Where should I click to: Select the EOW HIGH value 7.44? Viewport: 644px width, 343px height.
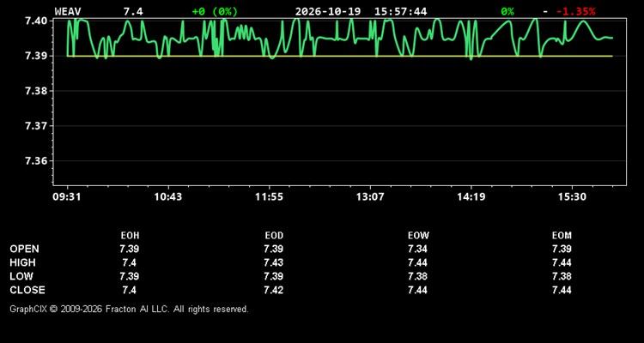[x=417, y=262]
